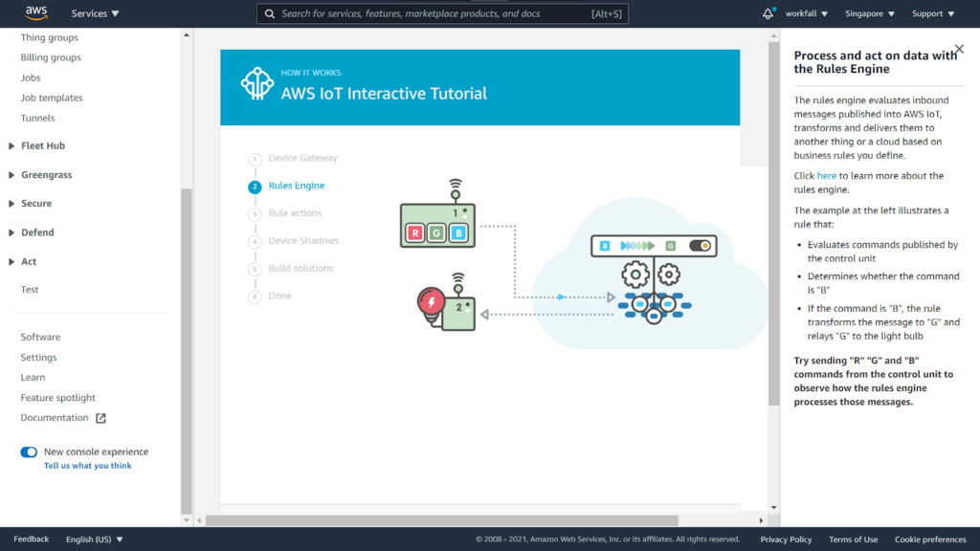Open Documentation via its external link icon
Screen dimensions: 980x551
click(x=102, y=417)
